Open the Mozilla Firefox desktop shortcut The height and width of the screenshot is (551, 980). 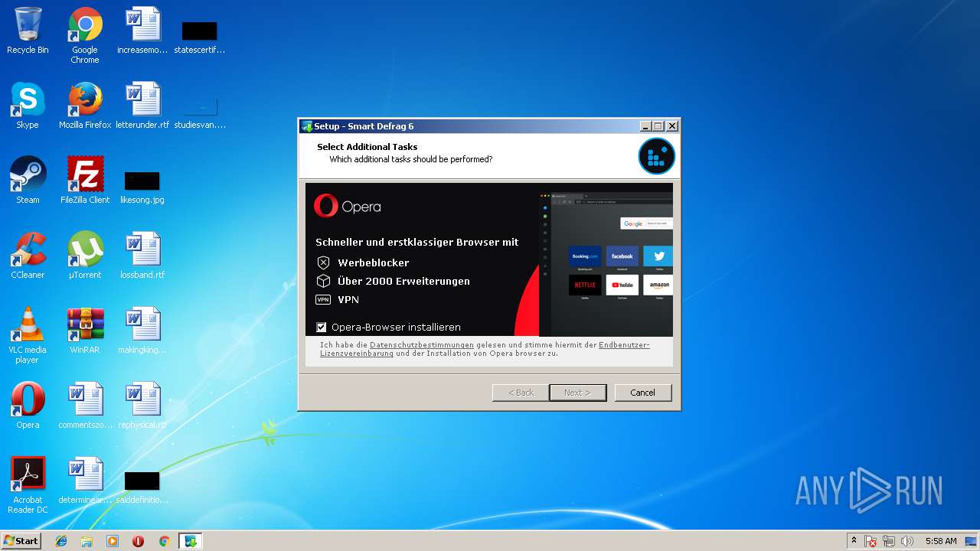(x=85, y=106)
